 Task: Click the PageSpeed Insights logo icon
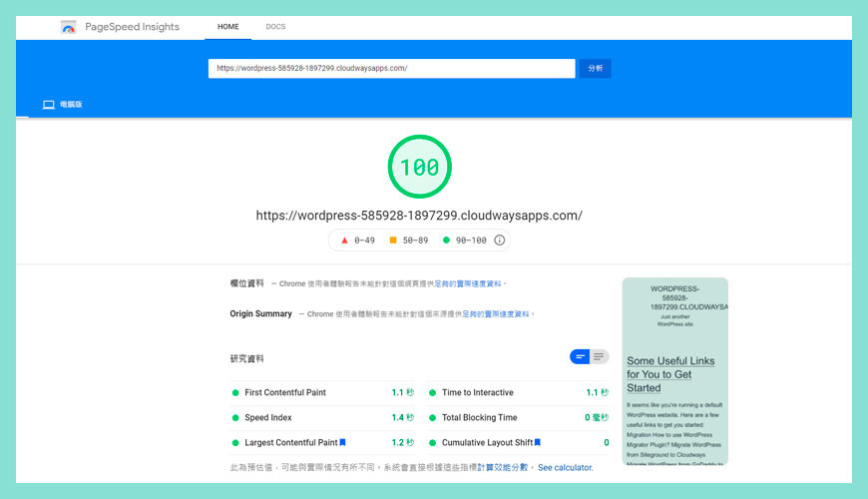click(68, 27)
